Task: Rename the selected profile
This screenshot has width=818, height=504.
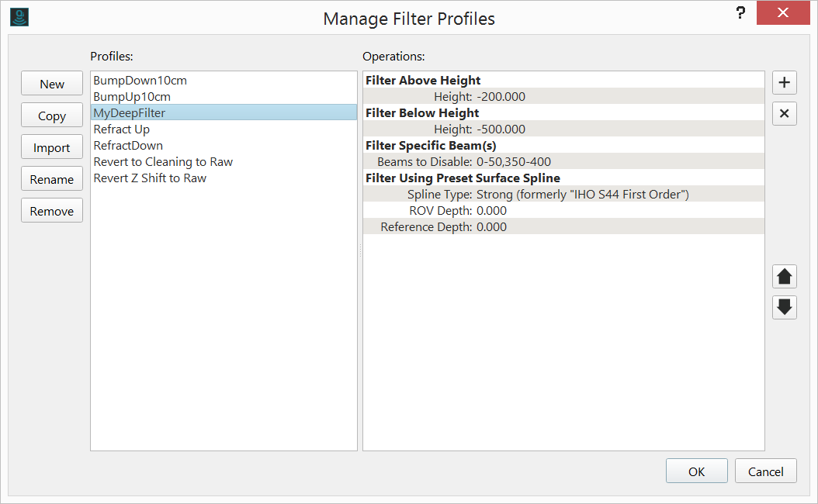Action: (52, 180)
